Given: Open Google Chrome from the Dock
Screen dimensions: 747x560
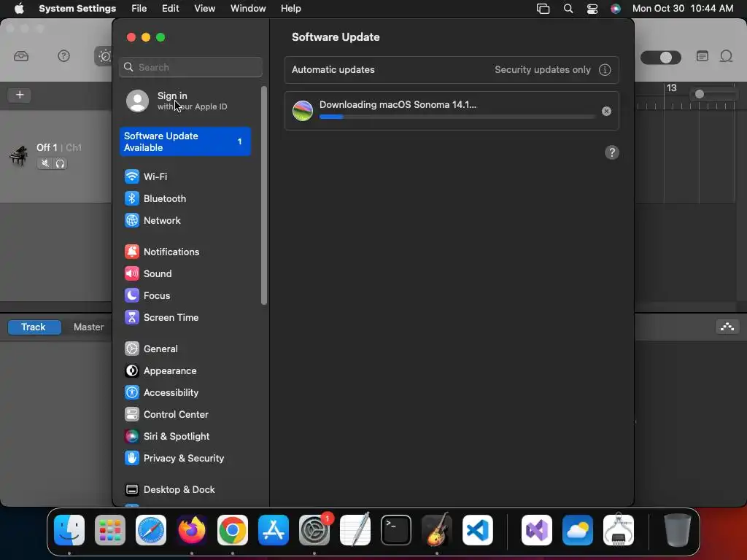Looking at the screenshot, I should coord(233,530).
